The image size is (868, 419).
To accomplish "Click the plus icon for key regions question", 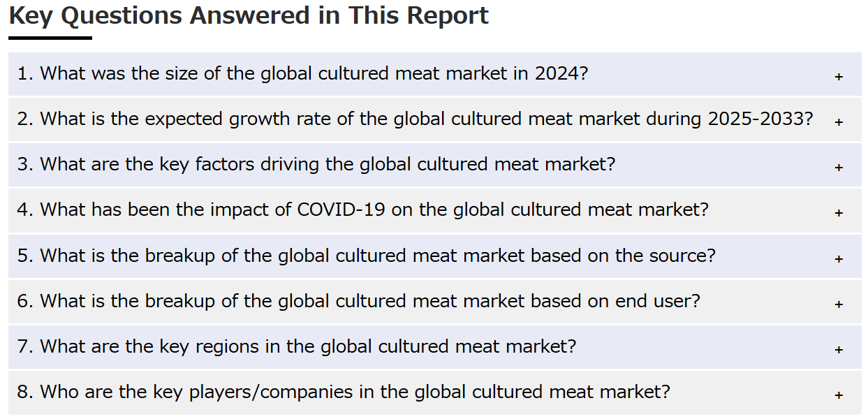I will [x=839, y=350].
